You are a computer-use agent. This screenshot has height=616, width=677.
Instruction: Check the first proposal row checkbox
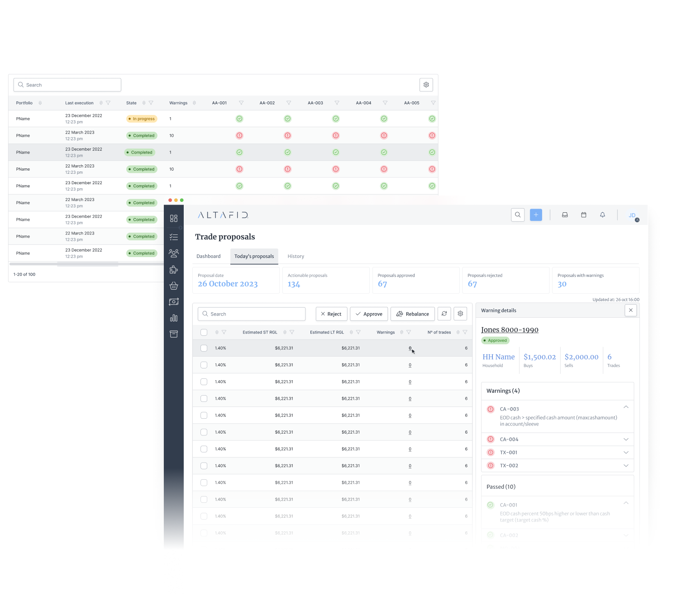pos(204,348)
